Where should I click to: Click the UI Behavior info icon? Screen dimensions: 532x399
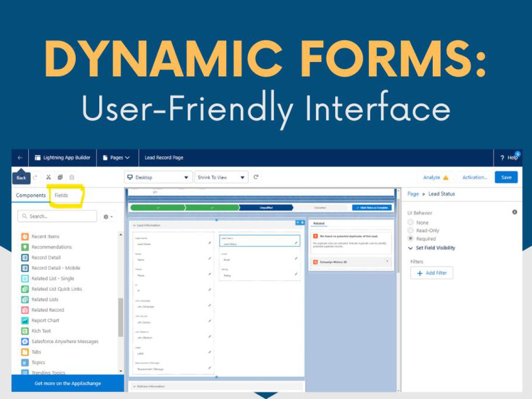pos(515,212)
